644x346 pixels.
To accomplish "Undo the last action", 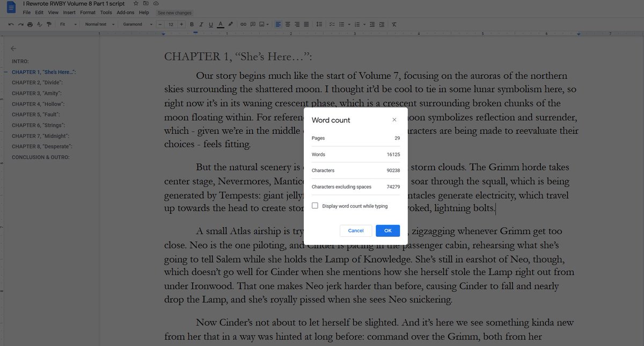I will 11,24.
